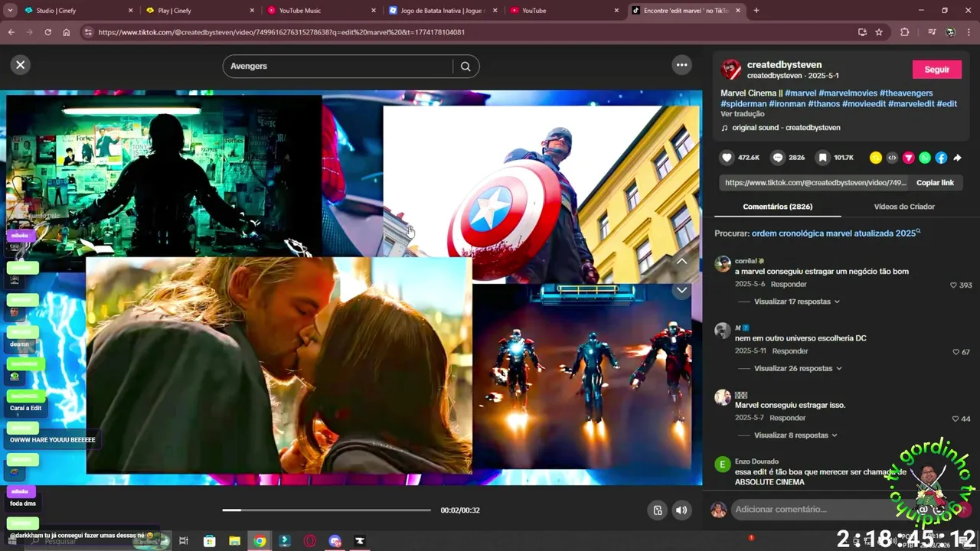Open the browser home page

66,32
